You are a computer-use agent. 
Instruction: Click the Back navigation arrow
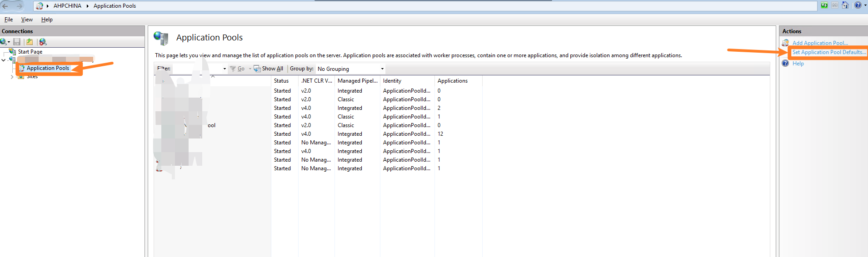(5, 6)
